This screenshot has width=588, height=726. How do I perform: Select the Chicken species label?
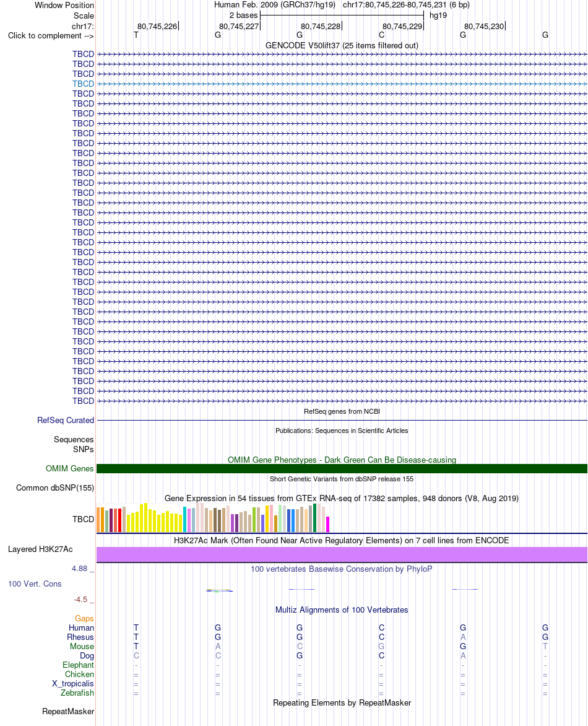coord(80,674)
